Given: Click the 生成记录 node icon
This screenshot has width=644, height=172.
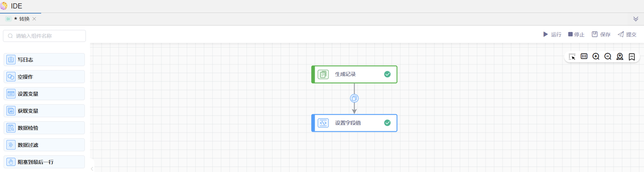Looking at the screenshot, I should (x=323, y=74).
